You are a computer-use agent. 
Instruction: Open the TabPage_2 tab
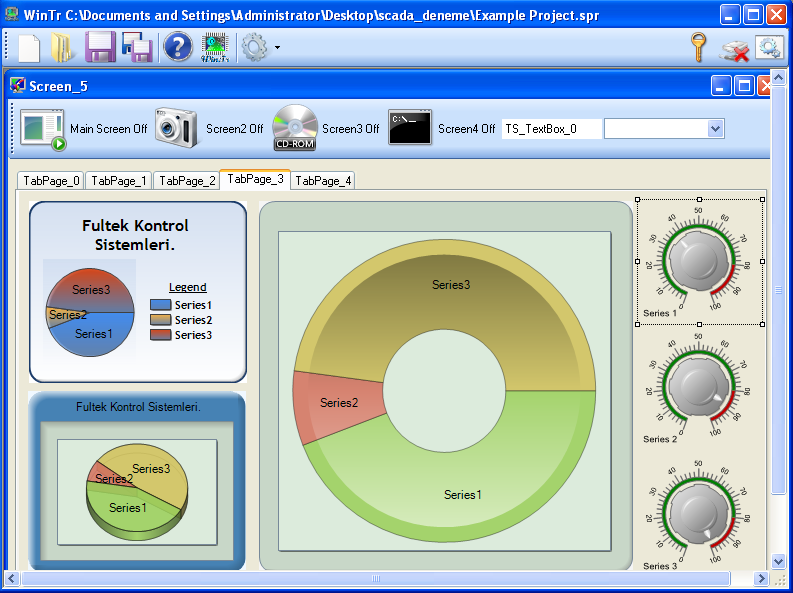pos(187,181)
